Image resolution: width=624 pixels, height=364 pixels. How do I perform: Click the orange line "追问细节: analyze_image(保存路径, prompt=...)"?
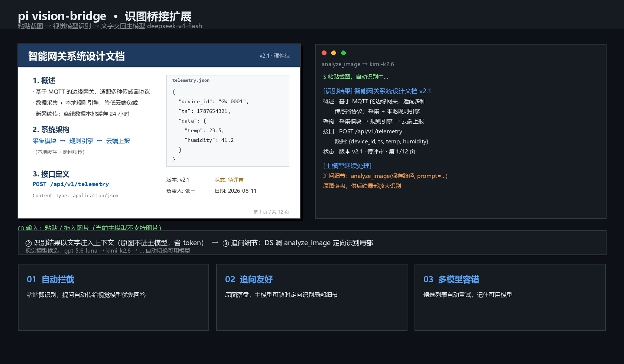click(x=385, y=176)
